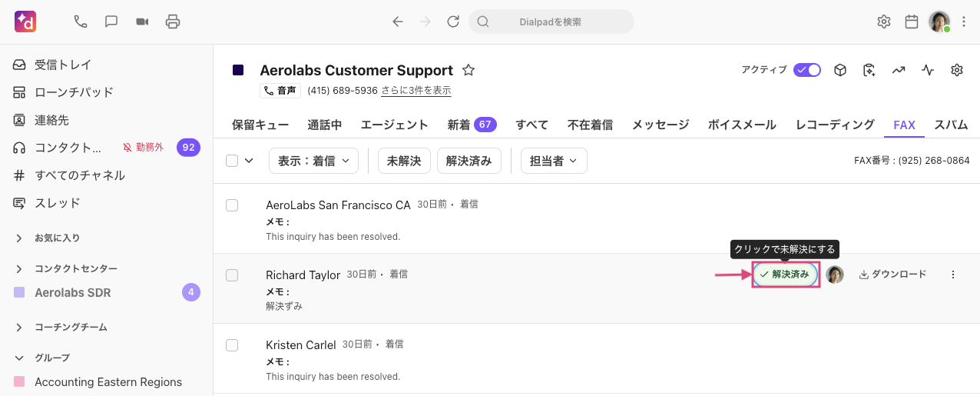Viewport: 980px width, 396px height.
Task: Open the video camera meeting icon
Action: coord(142,22)
